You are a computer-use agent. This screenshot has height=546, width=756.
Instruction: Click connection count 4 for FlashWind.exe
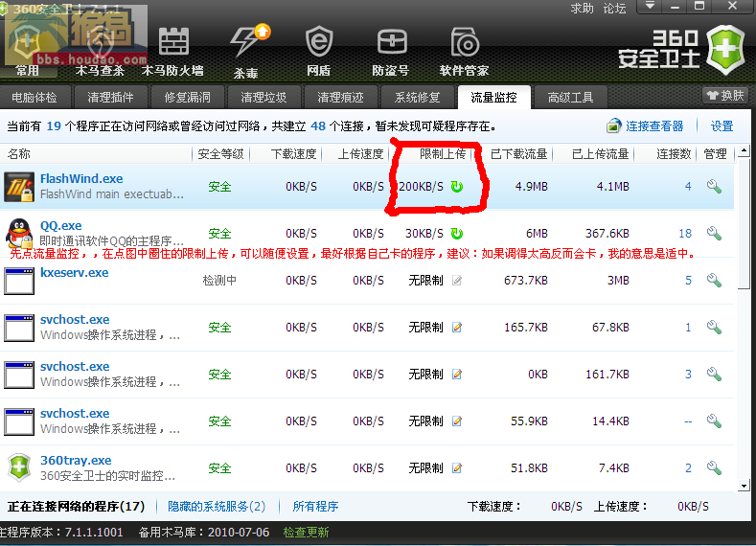pos(688,187)
